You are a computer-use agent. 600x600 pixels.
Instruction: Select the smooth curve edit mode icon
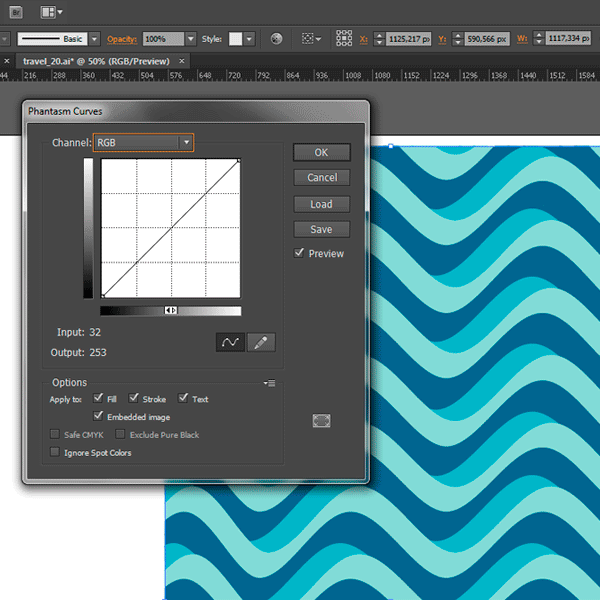(x=230, y=342)
